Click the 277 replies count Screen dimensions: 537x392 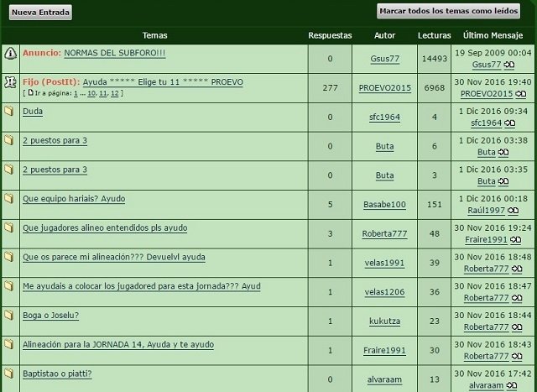(330, 88)
